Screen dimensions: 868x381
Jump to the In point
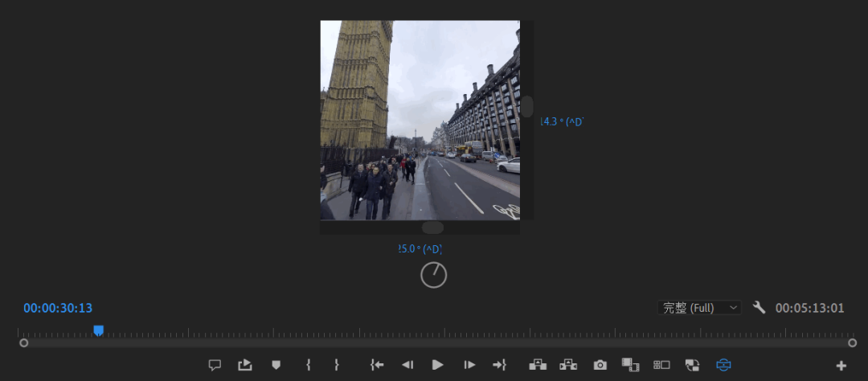pos(377,365)
